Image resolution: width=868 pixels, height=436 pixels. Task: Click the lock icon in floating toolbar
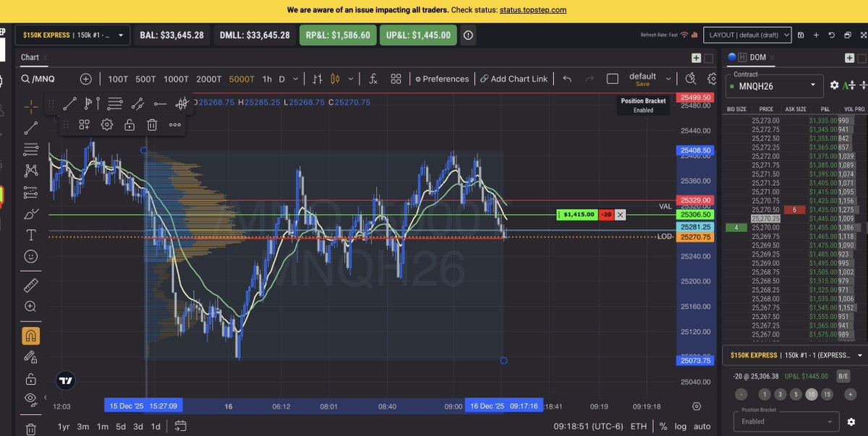(129, 124)
